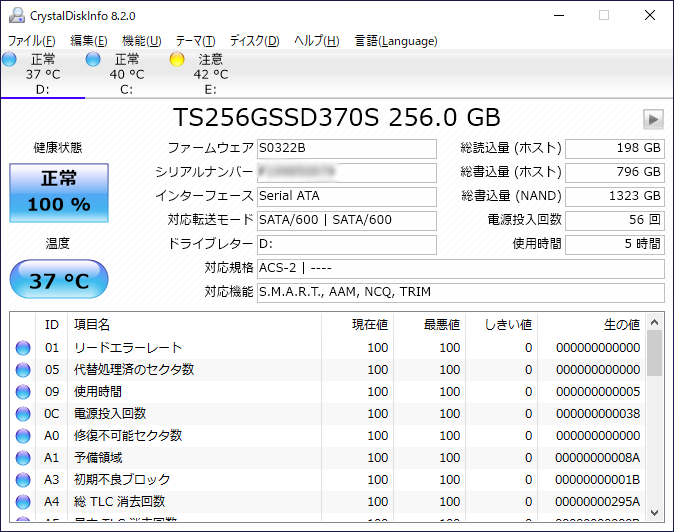Click the total host writes value 796 GB
Viewport: 674px width, 532px height.
click(615, 172)
